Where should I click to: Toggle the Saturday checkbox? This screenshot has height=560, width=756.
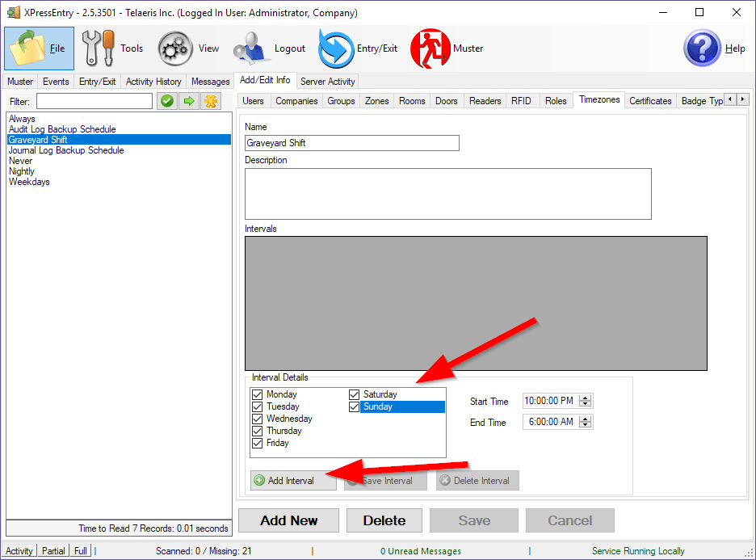pos(355,394)
